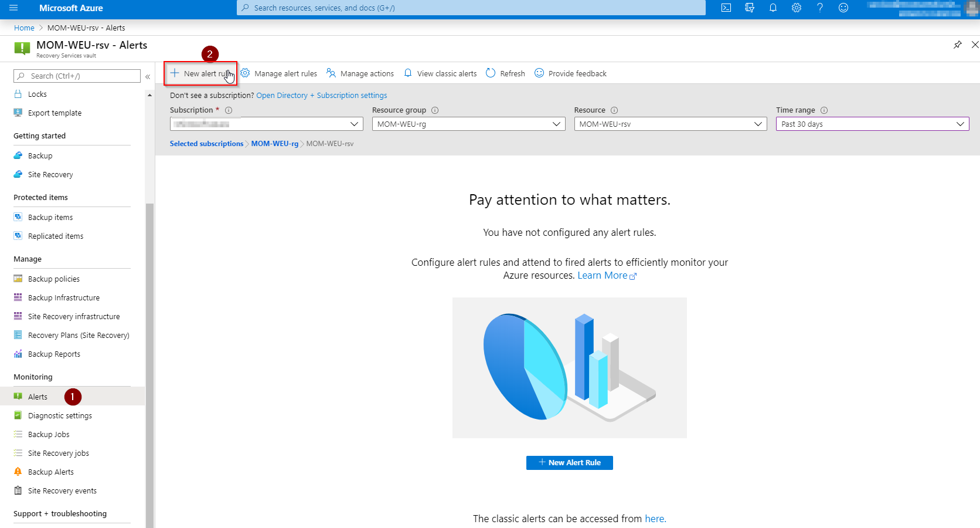Open the Subscription dropdown

point(267,124)
